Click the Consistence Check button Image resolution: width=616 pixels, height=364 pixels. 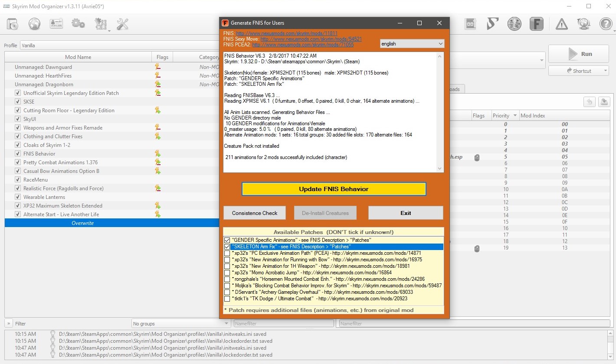tap(255, 213)
